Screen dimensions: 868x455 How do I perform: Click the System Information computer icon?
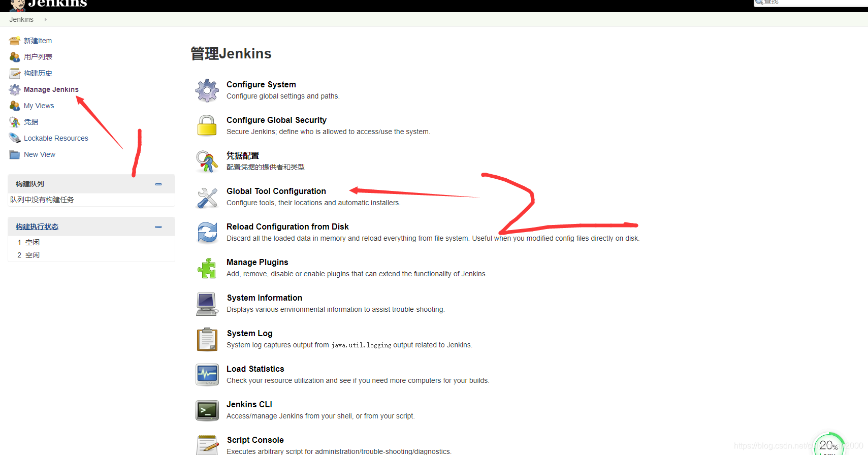point(207,304)
